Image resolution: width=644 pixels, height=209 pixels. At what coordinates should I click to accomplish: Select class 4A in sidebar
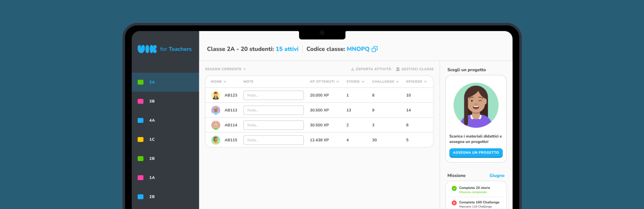(x=165, y=120)
